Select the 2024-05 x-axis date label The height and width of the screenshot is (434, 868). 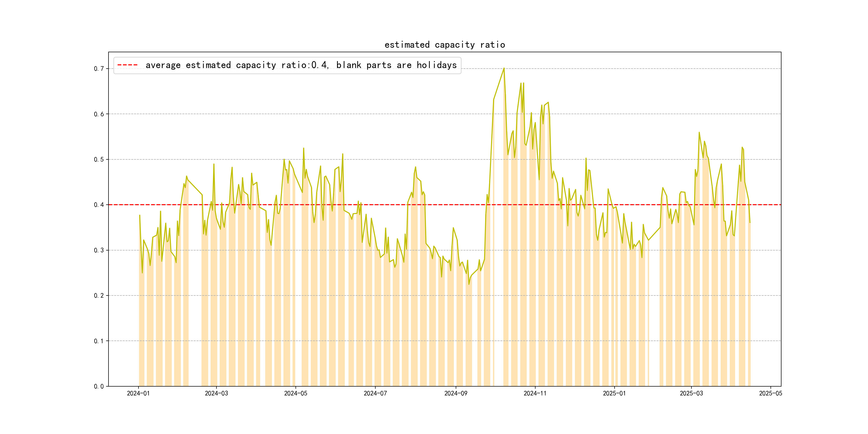pos(295,393)
